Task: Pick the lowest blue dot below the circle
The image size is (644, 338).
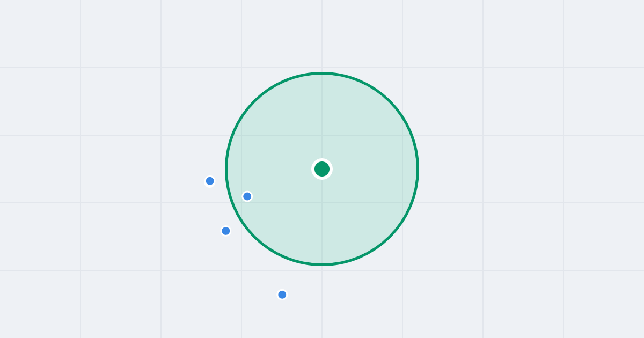Action: 282,295
